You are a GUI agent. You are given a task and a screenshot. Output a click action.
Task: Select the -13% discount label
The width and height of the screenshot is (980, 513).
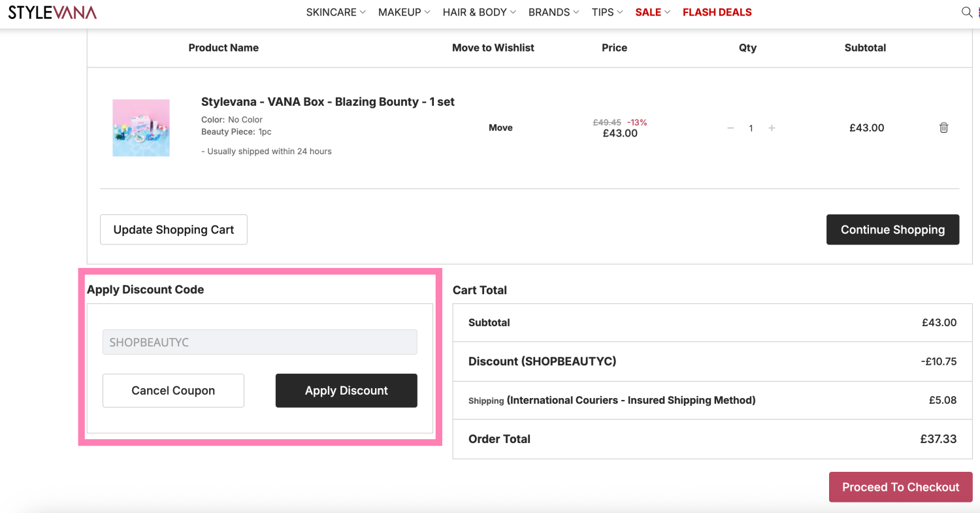(637, 122)
